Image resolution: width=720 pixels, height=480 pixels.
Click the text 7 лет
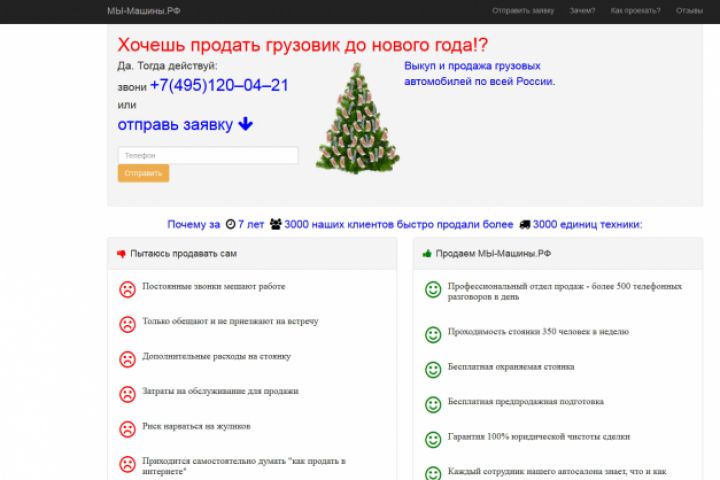[x=251, y=224]
